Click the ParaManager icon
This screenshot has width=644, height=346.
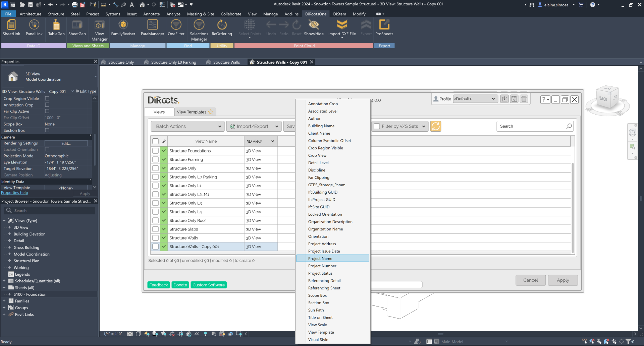click(x=152, y=27)
